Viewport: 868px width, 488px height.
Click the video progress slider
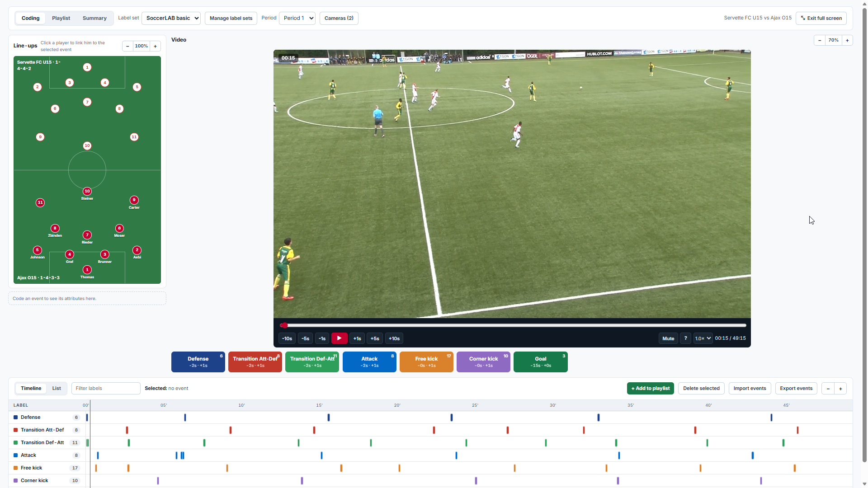(x=513, y=325)
